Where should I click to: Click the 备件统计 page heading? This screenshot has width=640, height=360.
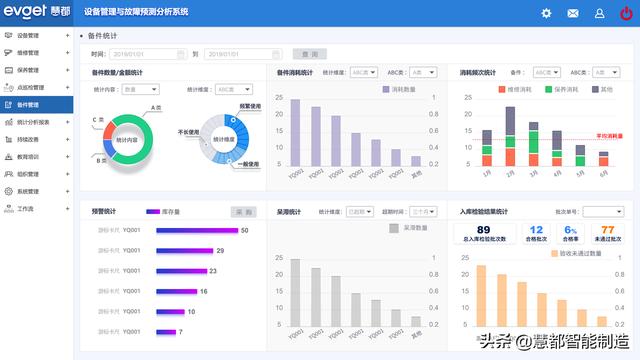click(x=102, y=36)
